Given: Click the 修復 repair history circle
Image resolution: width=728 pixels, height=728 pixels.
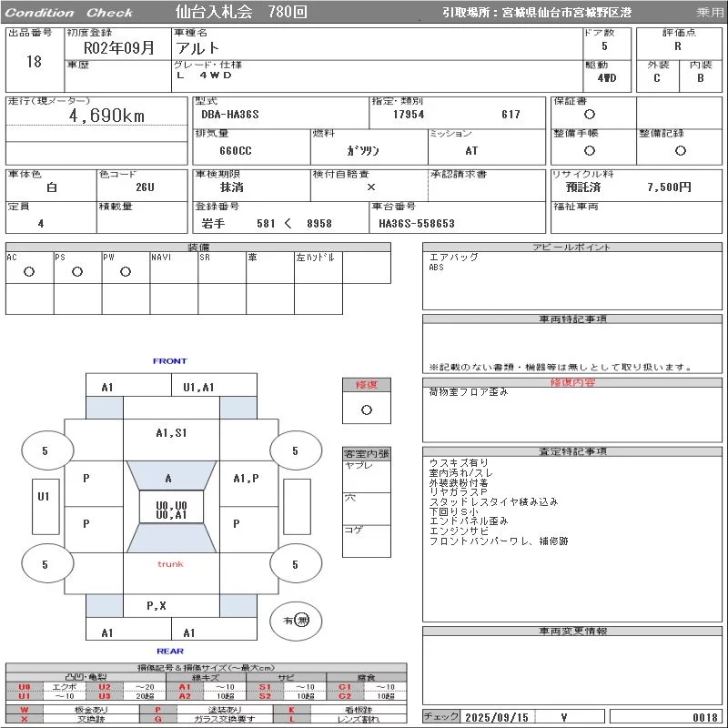Looking at the screenshot, I should 366,409.
